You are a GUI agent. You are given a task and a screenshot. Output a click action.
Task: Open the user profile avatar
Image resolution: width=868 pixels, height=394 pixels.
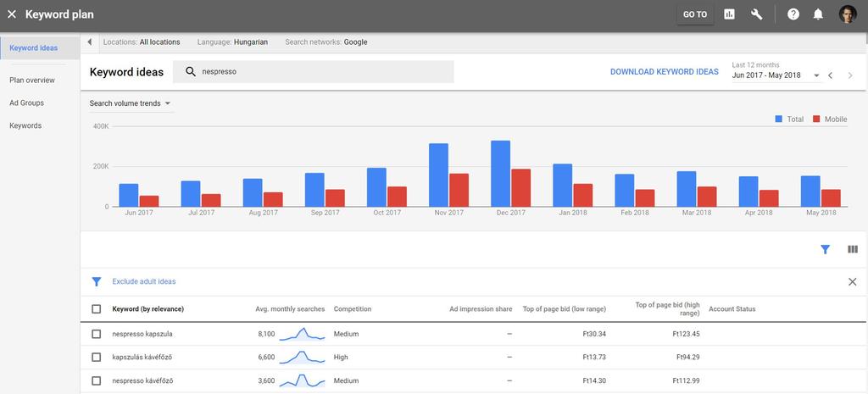click(848, 15)
